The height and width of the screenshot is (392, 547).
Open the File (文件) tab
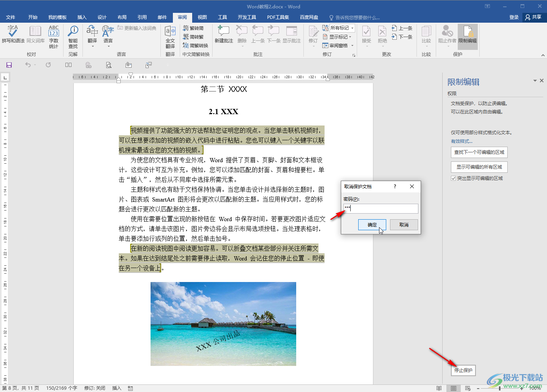[11, 17]
